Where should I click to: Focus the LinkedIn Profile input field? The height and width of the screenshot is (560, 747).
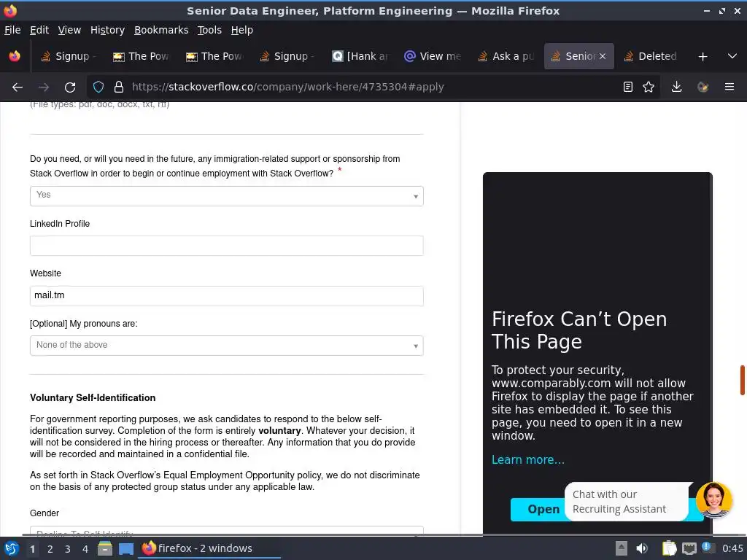point(227,246)
